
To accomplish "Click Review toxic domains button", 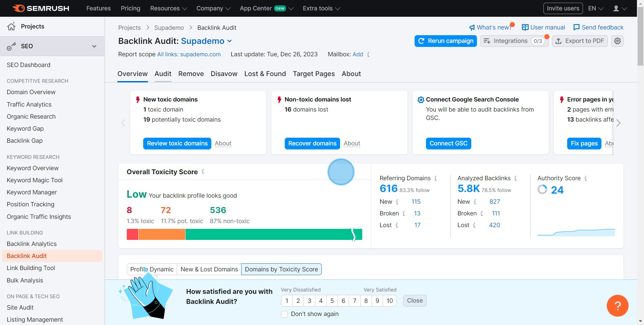I will coord(177,143).
